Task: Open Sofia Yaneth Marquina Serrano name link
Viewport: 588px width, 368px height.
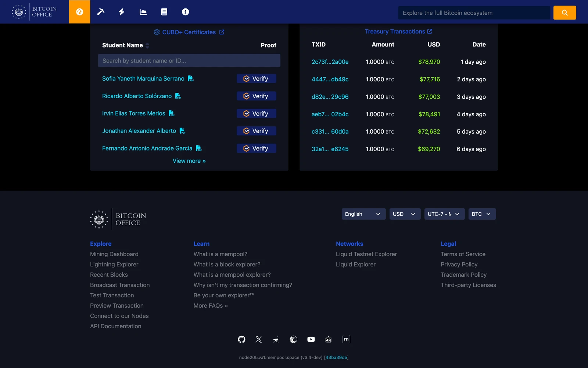Action: click(x=143, y=78)
